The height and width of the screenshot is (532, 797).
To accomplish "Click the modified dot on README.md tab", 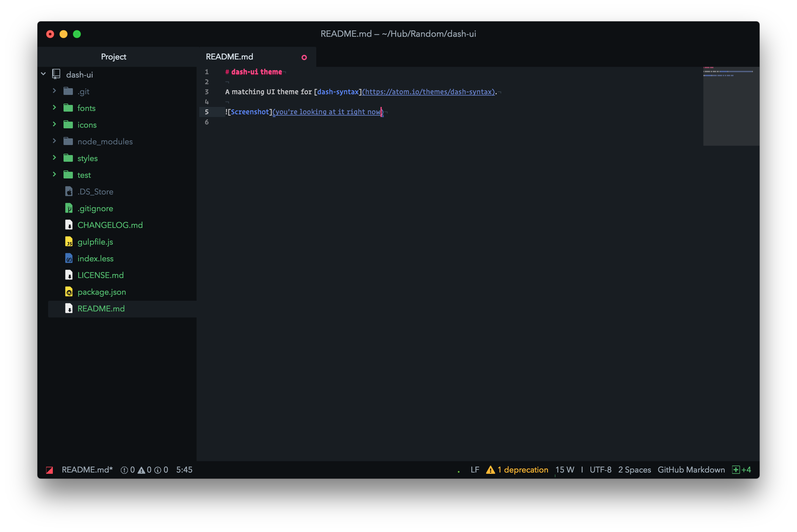I will pos(304,57).
